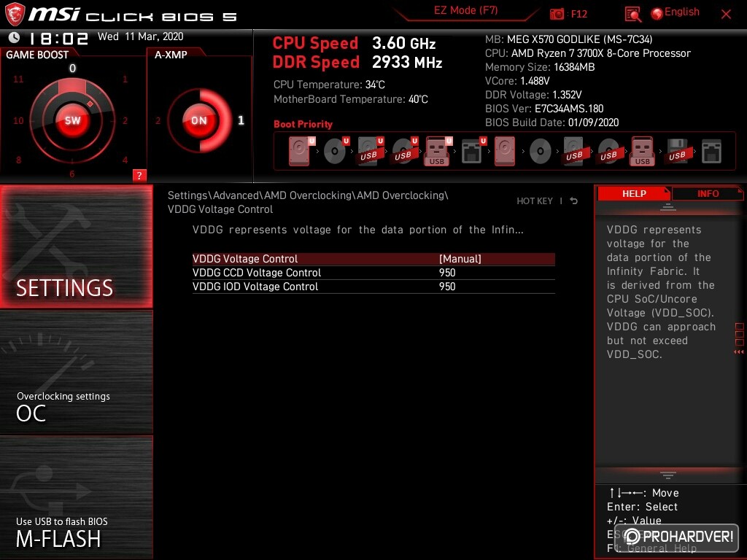Click the MotherBoard Temperature 40°C reading
The image size is (747, 560).
351,99
